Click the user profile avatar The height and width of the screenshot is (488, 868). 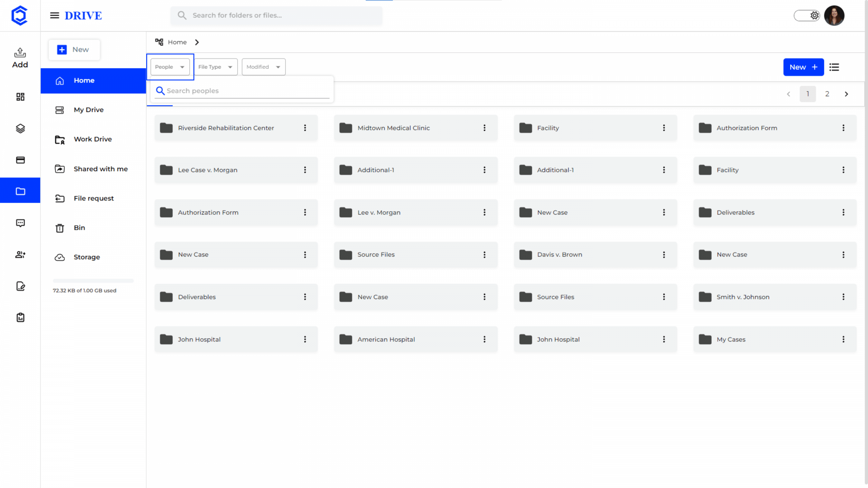pyautogui.click(x=834, y=15)
